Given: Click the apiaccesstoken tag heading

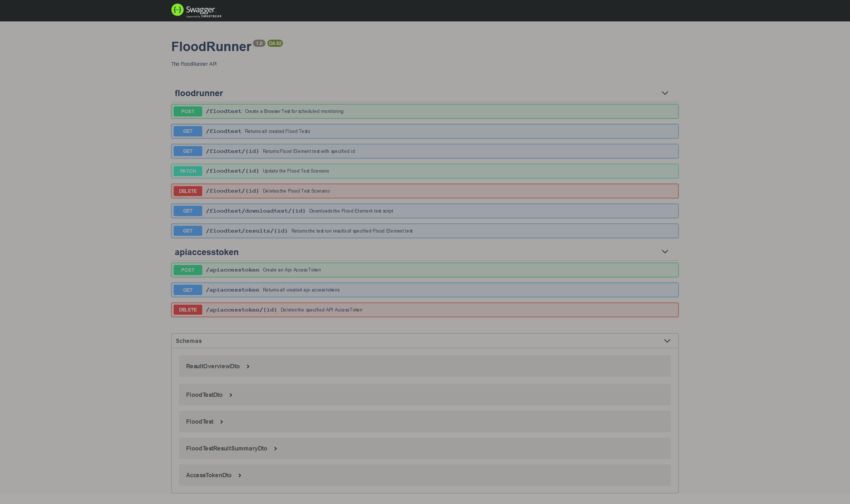Looking at the screenshot, I should point(207,252).
